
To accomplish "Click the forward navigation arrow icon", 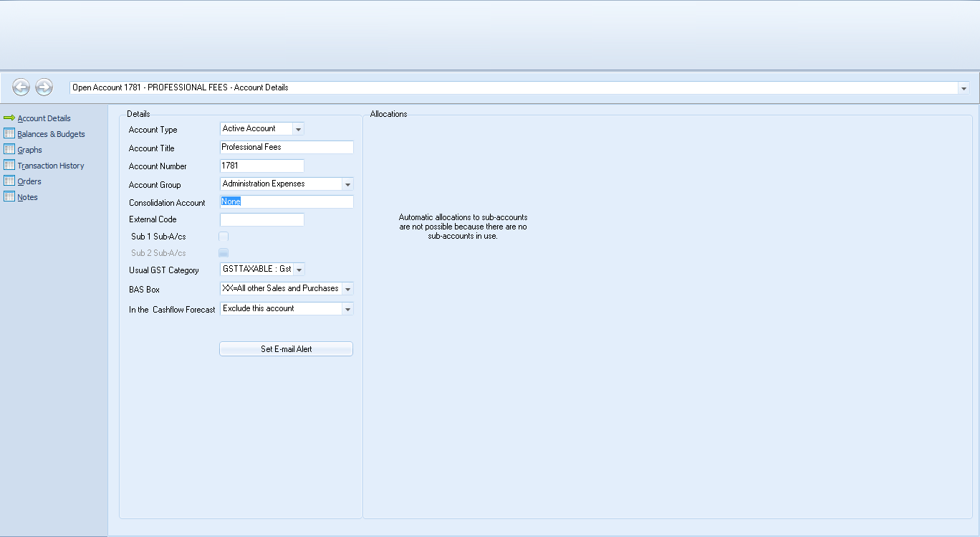I will point(44,87).
